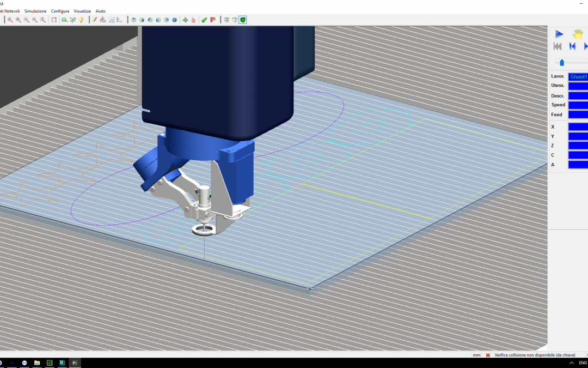588x368 pixels.
Task: Click the yellow light bulb icon
Action: (x=81, y=20)
